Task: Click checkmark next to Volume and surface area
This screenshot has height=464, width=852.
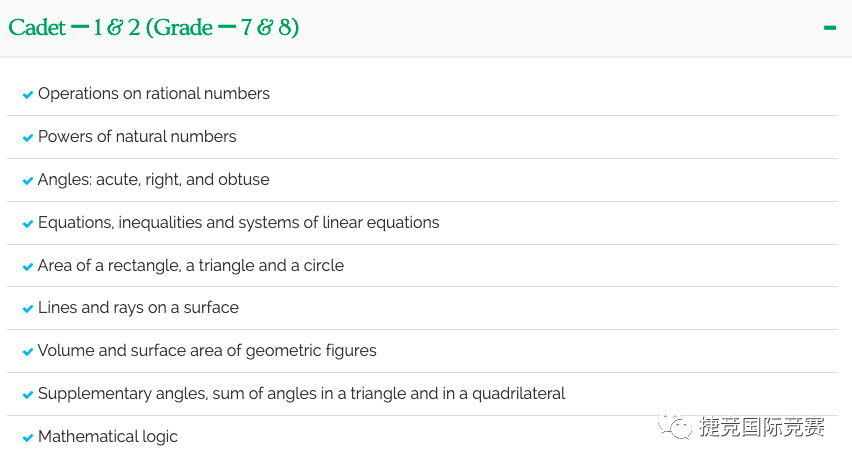Action: click(x=28, y=352)
